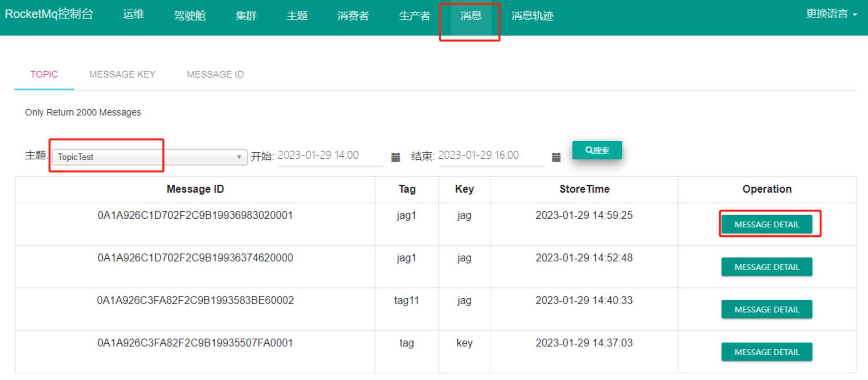Expand the TopicTest topic dropdown

(150, 157)
